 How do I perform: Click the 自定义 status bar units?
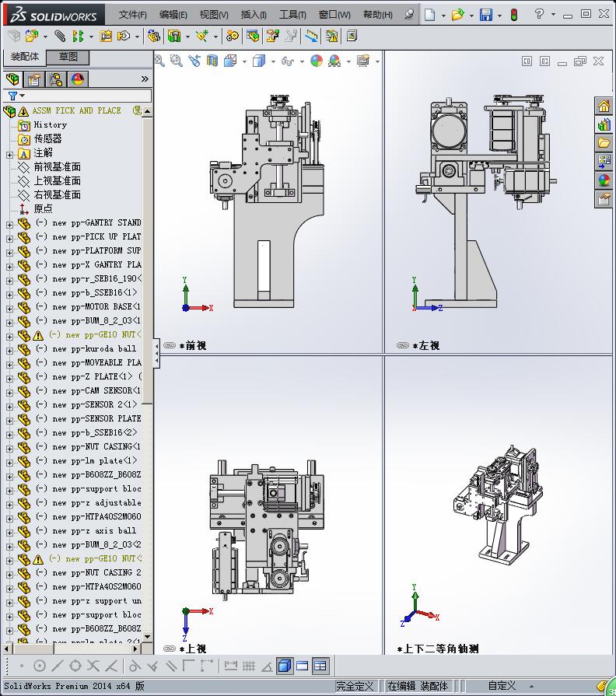coord(502,686)
